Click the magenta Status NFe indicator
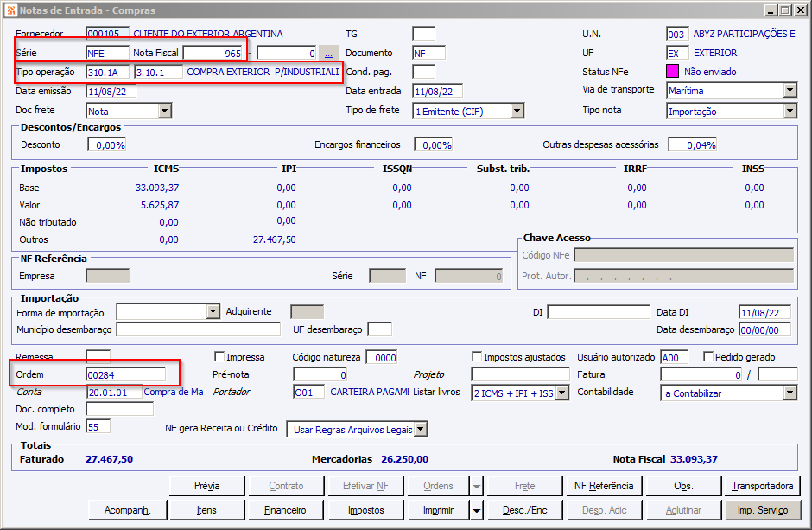The width and height of the screenshot is (812, 530). click(673, 72)
